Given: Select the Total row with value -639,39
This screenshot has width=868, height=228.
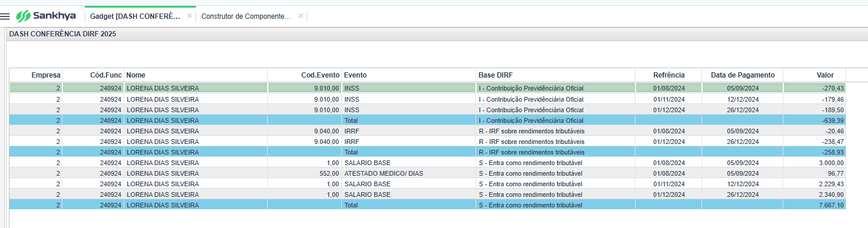Looking at the screenshot, I should point(428,120).
